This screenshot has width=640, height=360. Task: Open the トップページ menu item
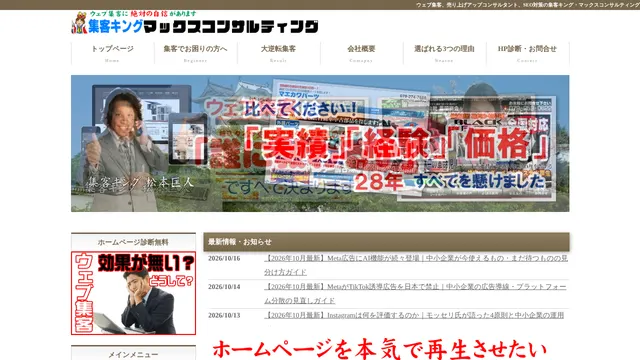click(112, 53)
